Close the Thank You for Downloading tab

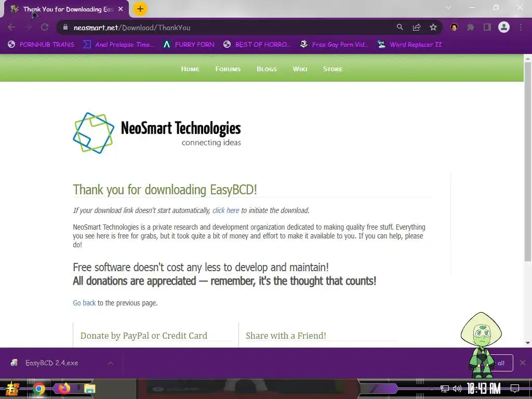click(x=121, y=9)
